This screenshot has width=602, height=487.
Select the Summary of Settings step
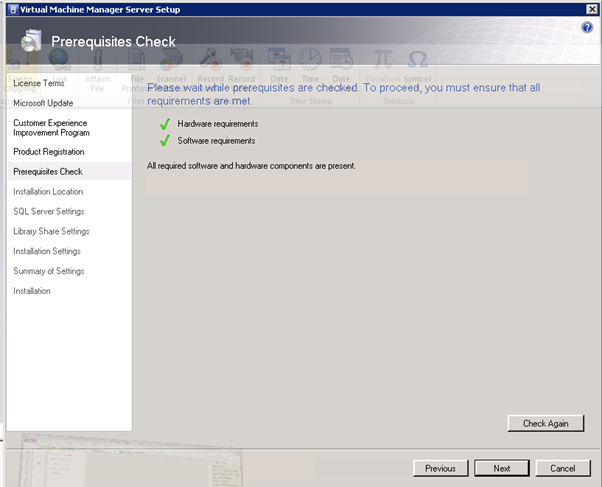coord(49,271)
